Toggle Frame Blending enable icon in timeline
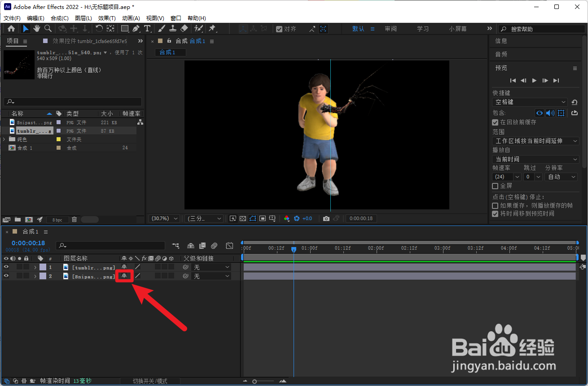The image size is (588, 386). coord(202,246)
